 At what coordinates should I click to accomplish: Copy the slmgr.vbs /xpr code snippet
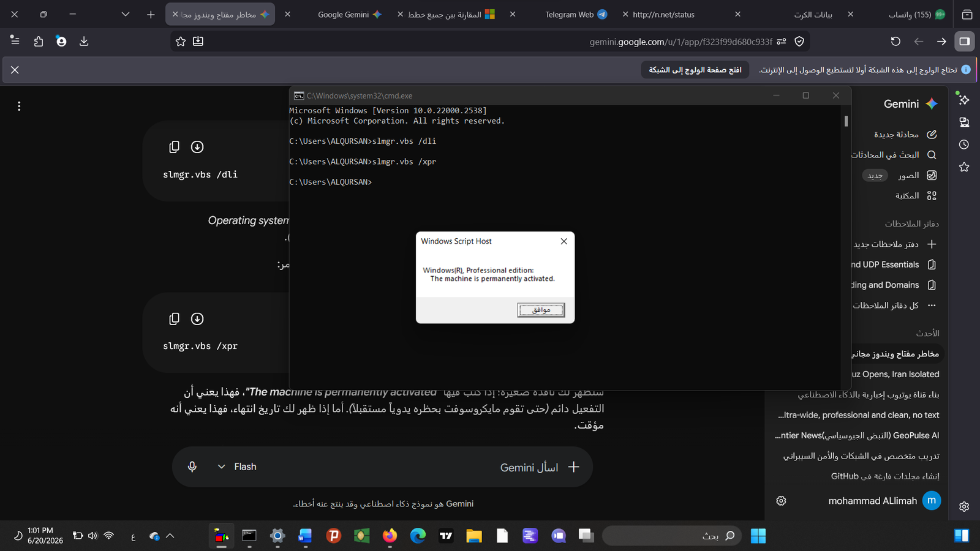(x=174, y=319)
